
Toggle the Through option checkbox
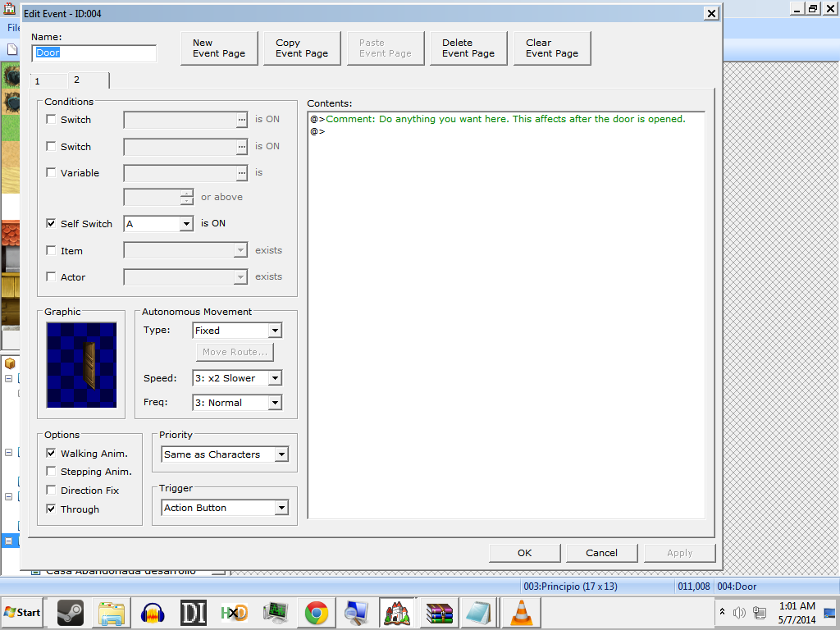coord(52,509)
